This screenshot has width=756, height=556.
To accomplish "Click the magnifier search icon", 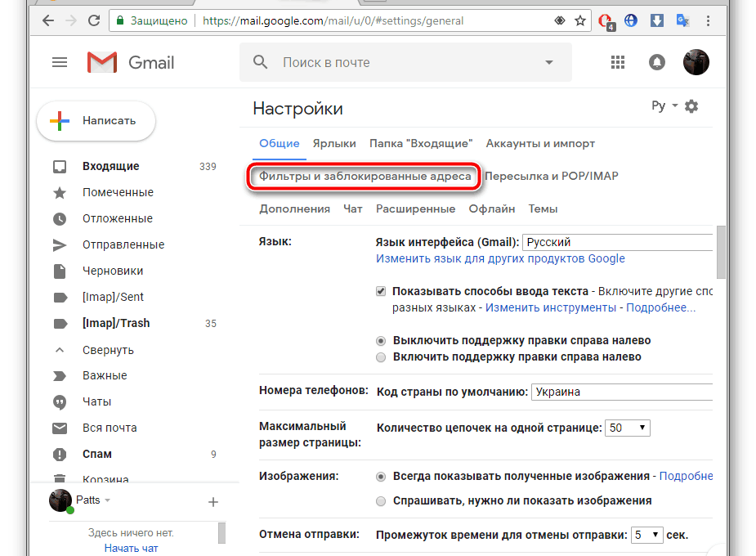I will tap(261, 62).
